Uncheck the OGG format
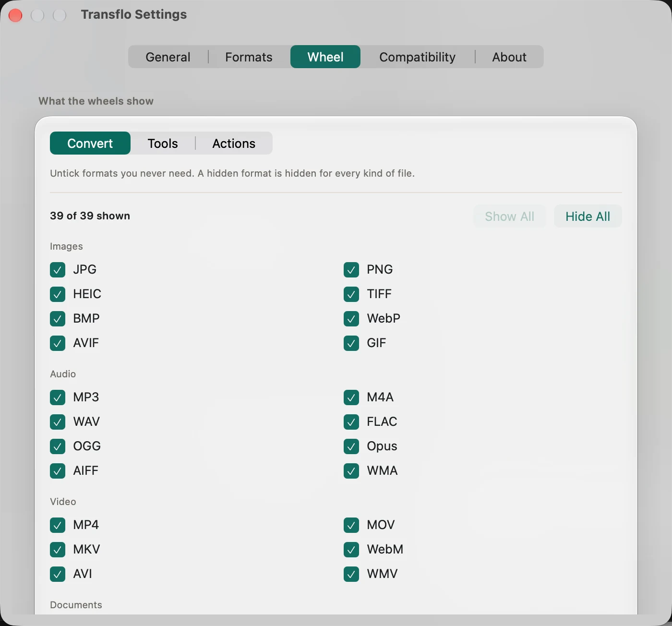This screenshot has height=626, width=672. pyautogui.click(x=58, y=446)
